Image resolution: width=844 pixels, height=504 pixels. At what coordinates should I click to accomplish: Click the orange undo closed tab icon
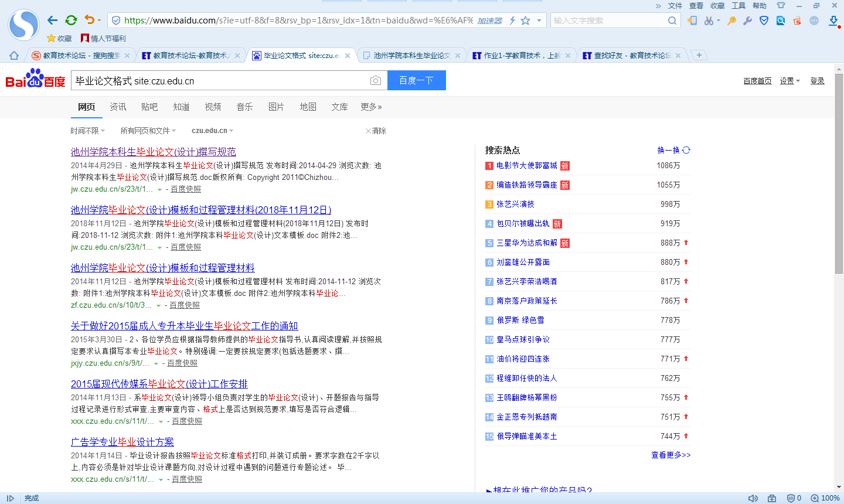point(89,20)
